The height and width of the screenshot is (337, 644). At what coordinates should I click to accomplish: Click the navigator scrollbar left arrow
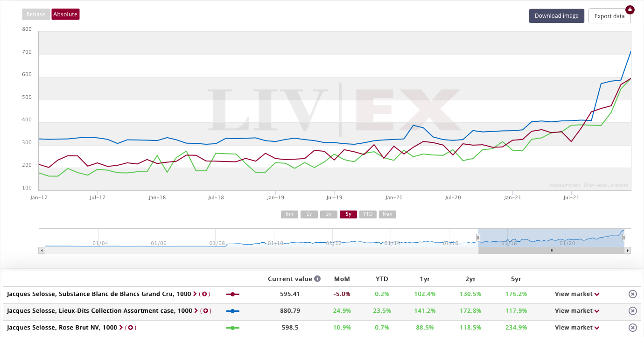(x=42, y=251)
